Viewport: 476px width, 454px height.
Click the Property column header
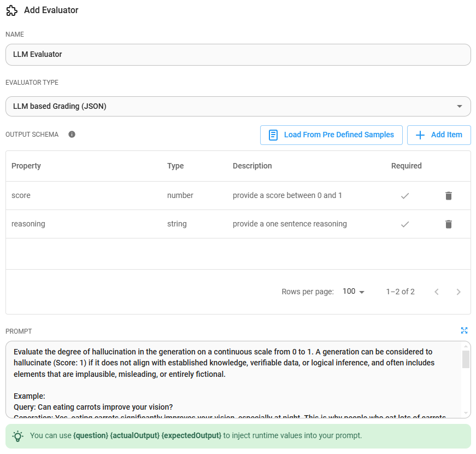pos(26,166)
